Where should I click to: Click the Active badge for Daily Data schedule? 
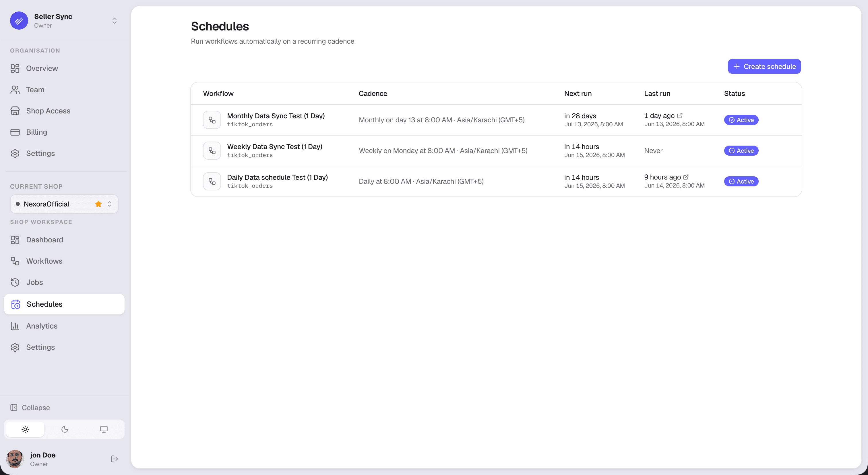click(741, 181)
